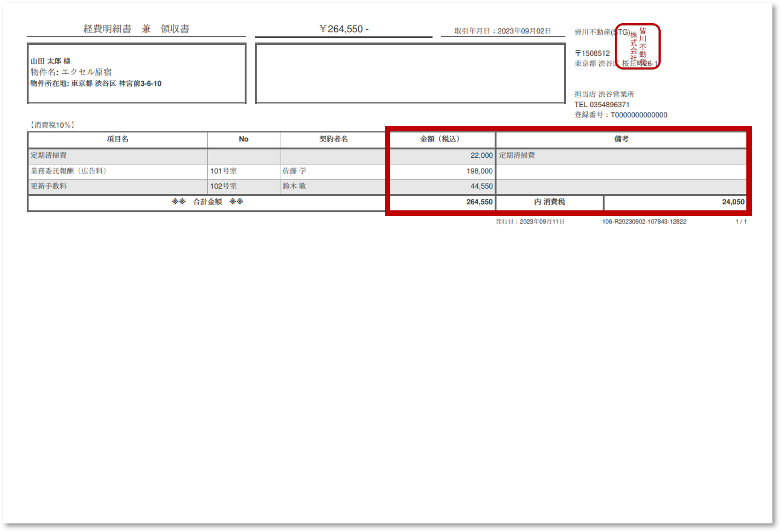Screen dimensions: 781x532
Task: Click the empty box beside recipient details
Action: [x=410, y=73]
